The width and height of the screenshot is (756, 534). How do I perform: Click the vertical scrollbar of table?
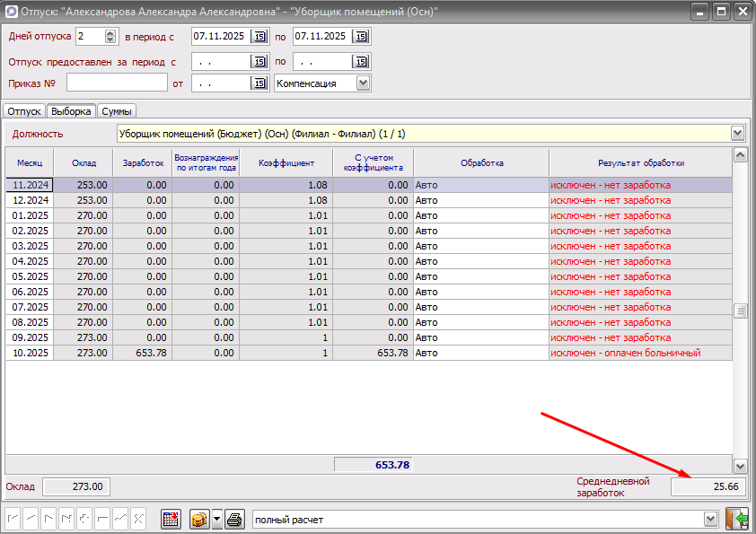tap(741, 311)
